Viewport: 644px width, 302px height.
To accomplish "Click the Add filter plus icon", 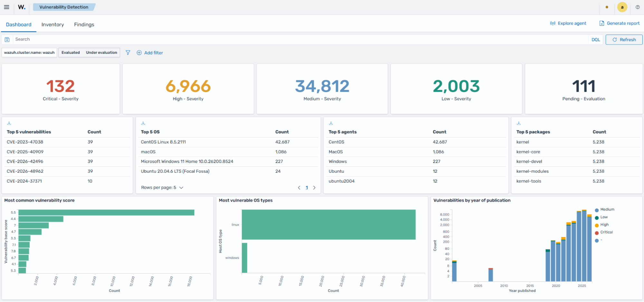I will 139,53.
